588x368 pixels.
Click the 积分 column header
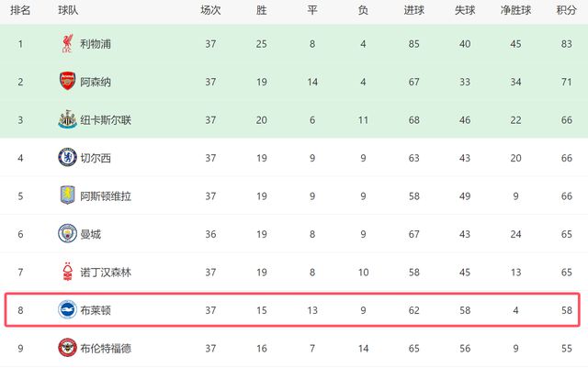click(567, 10)
